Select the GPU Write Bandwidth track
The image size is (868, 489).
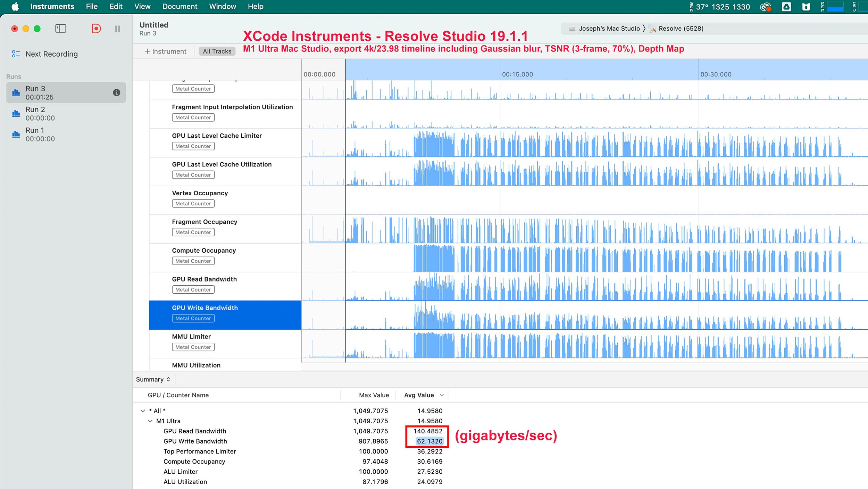coord(225,315)
